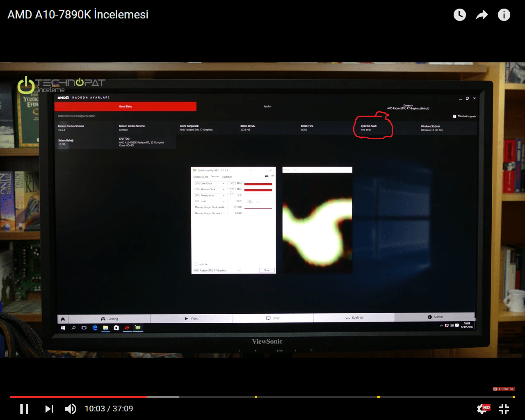This screenshot has height=420, width=525.
Task: Open the Action Center notifications icon
Action: point(457,326)
